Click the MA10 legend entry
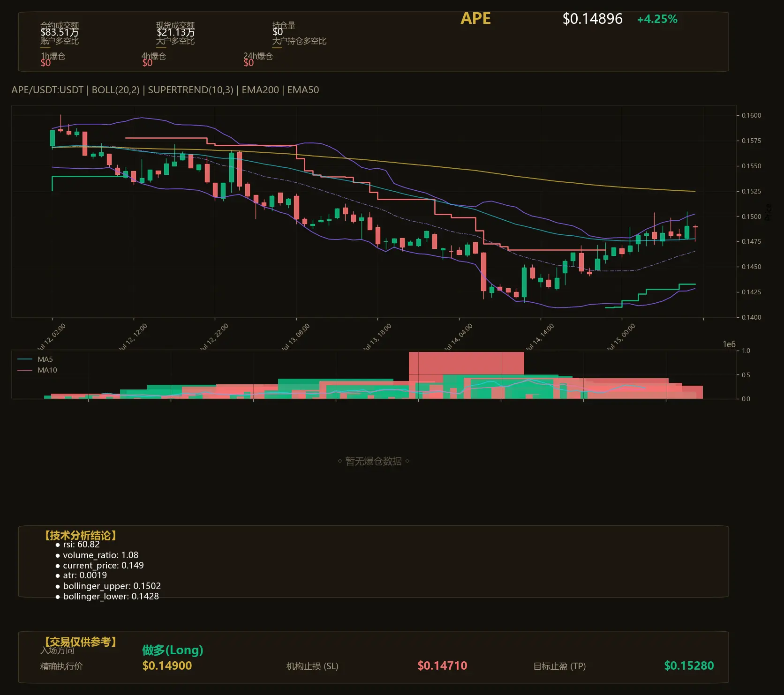The width and height of the screenshot is (784, 695). pyautogui.click(x=37, y=370)
